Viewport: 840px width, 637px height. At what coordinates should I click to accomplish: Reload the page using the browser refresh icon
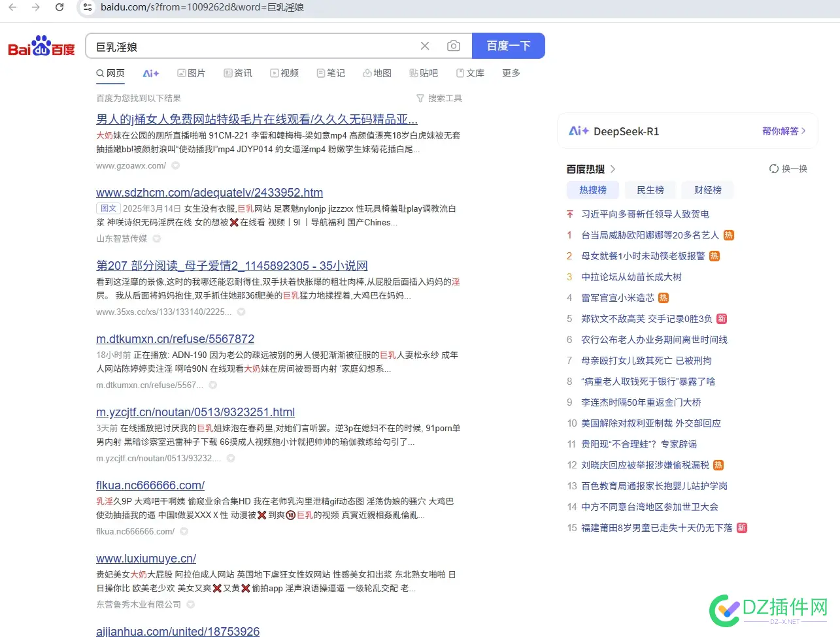59,8
